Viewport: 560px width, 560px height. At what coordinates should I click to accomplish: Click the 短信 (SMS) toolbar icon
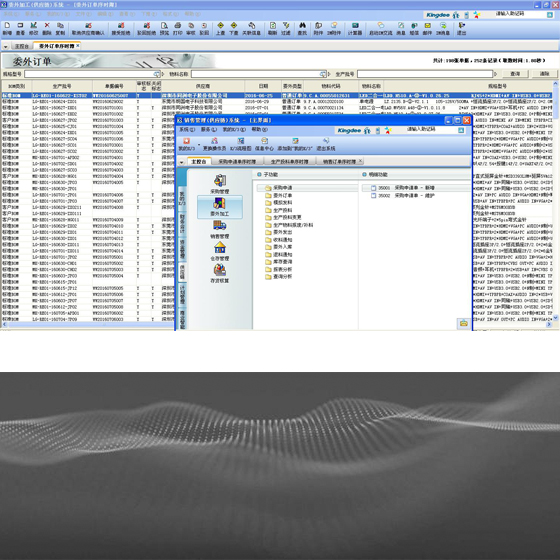point(414,29)
